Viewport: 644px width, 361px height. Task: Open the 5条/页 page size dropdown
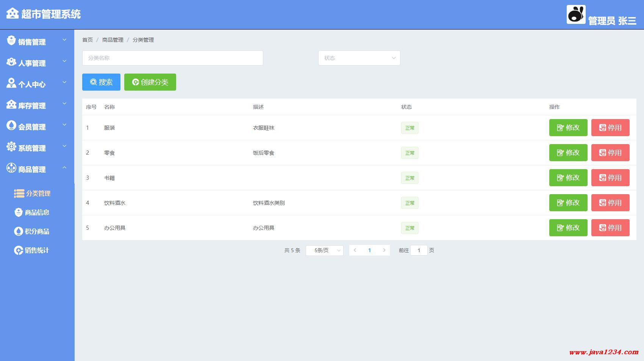click(x=325, y=250)
